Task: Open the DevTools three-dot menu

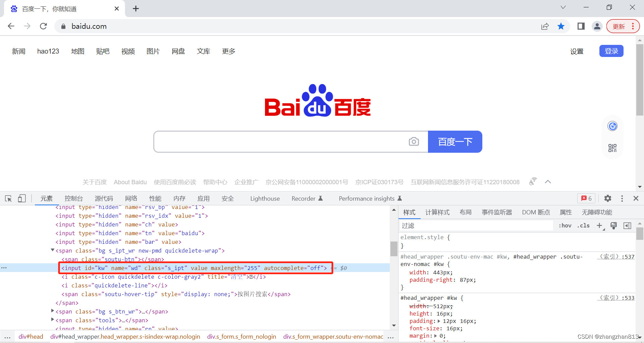Action: click(622, 198)
